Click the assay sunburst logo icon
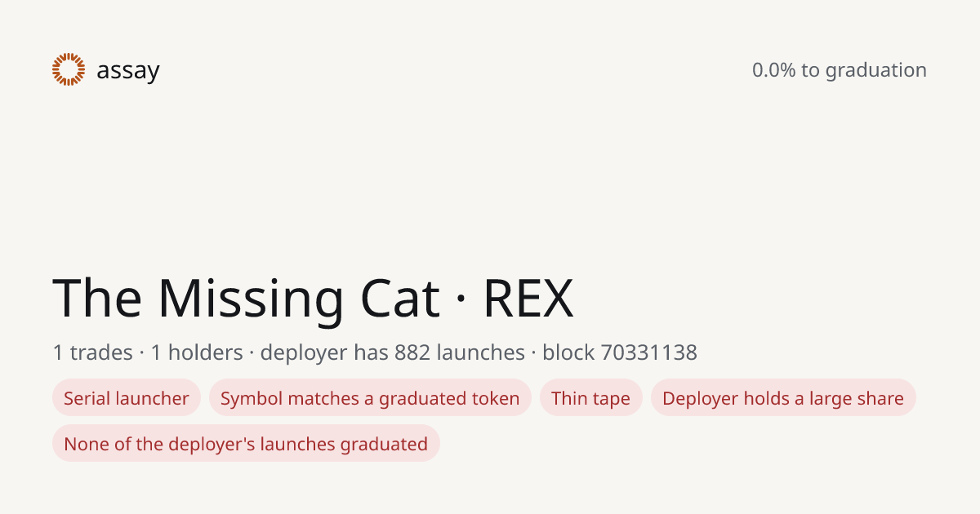 [x=69, y=69]
